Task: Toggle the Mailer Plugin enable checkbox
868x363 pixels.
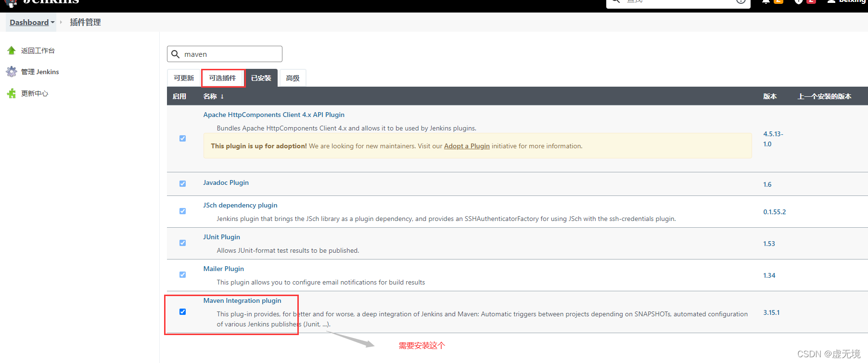Action: coord(182,274)
